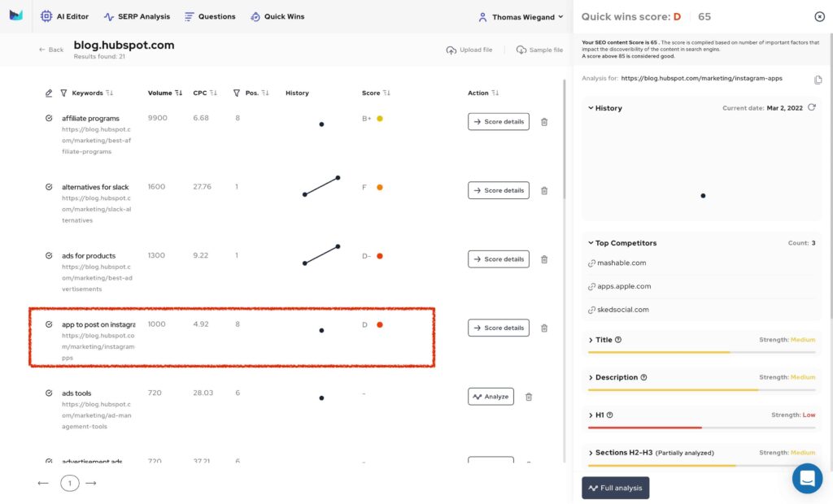Screen dimensions: 833x504
Task: Click Upload file button
Action: pyautogui.click(x=469, y=50)
